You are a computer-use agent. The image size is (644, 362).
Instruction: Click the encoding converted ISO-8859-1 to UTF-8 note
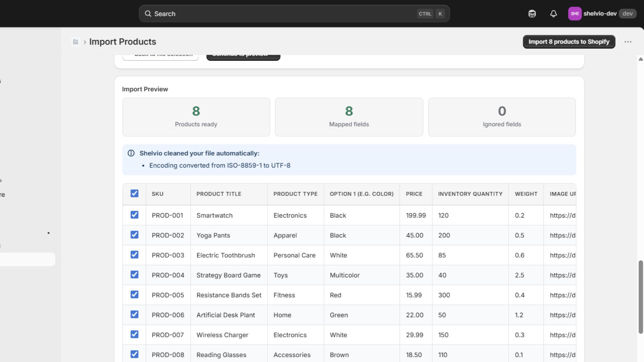coord(220,165)
